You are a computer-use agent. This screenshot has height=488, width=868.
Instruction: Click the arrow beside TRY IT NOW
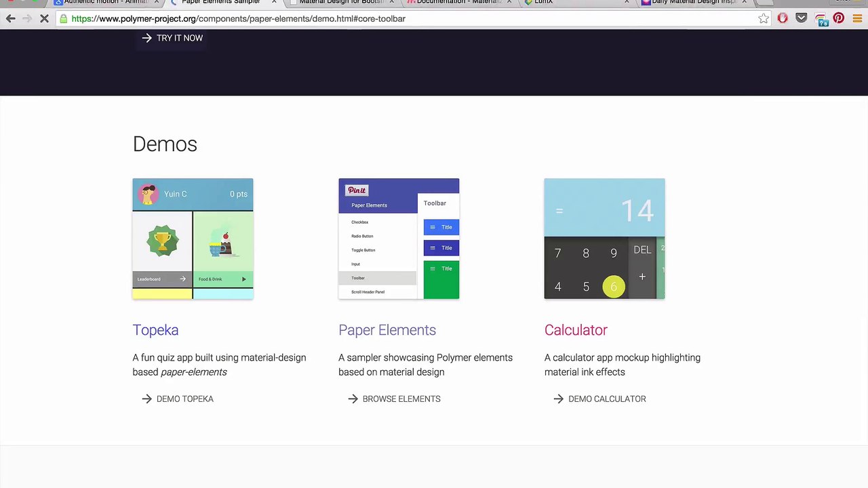(x=146, y=38)
